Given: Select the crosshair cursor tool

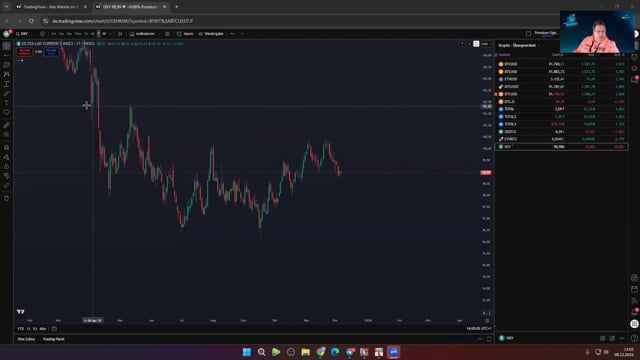Looking at the screenshot, I should point(7,46).
